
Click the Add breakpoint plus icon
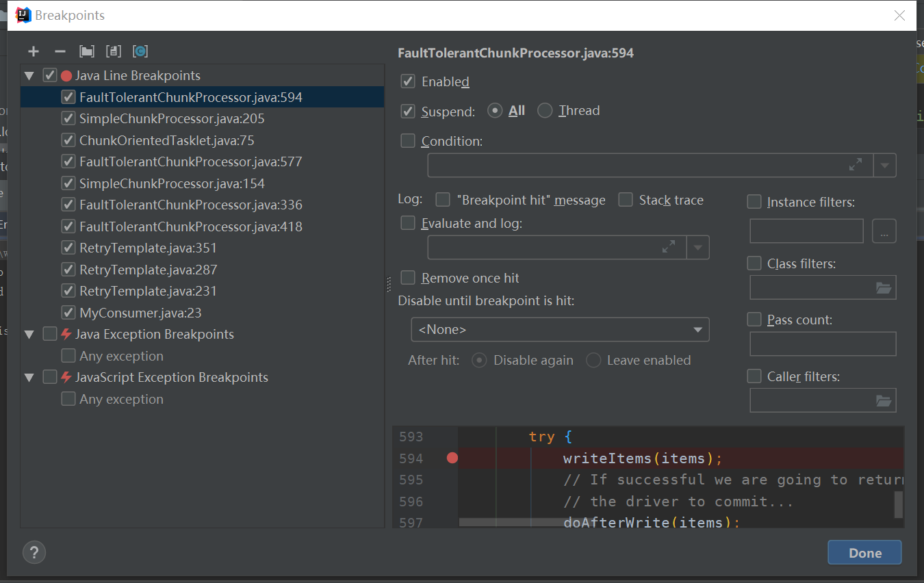34,51
